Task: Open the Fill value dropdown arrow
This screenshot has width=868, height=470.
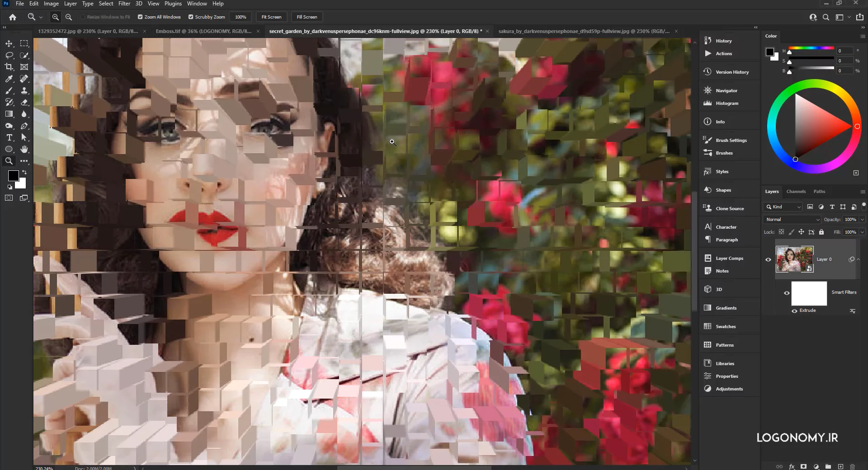Action: pos(862,232)
